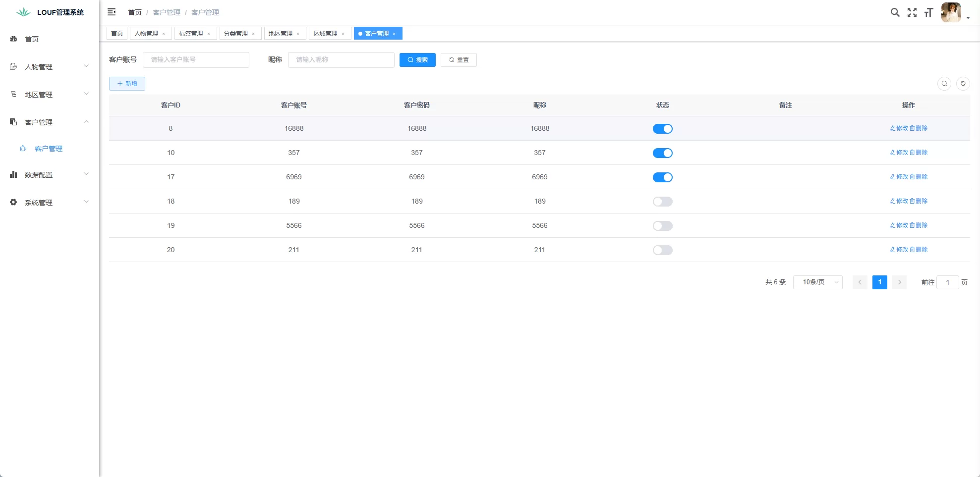Open 首页 in the sidebar menu
The image size is (980, 477).
coord(32,39)
